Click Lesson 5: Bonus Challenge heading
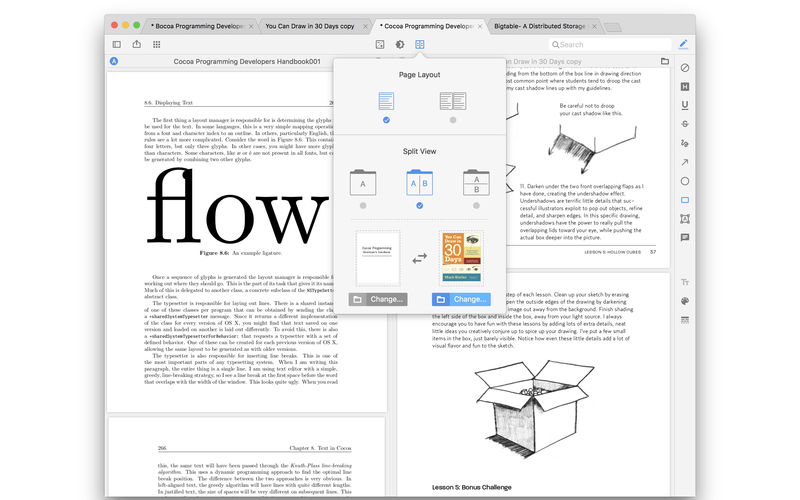800x500 pixels. click(471, 487)
